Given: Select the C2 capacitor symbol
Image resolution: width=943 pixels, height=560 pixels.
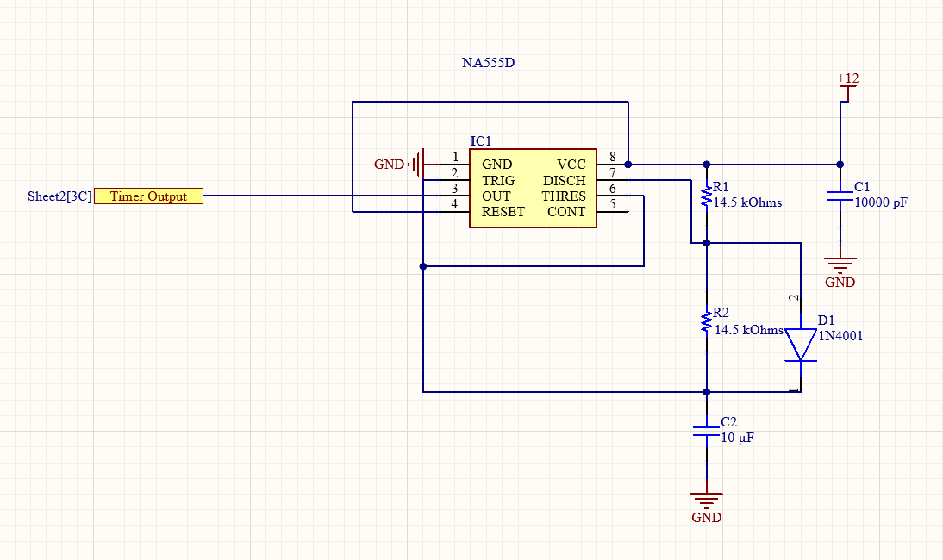Looking at the screenshot, I should (707, 431).
